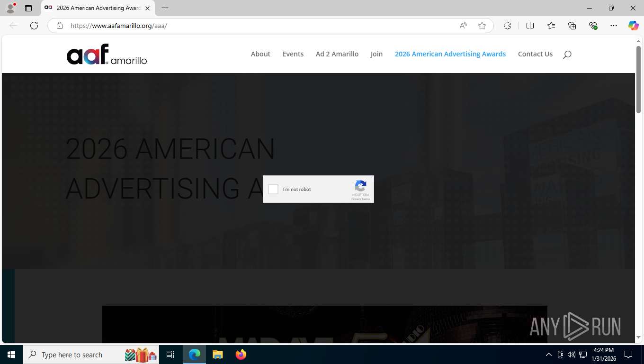644x364 pixels.
Task: Open the taskbar clock and date
Action: pos(603,355)
